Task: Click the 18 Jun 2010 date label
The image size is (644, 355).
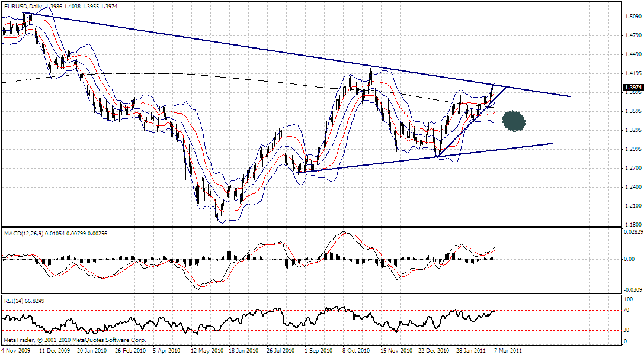Action: point(243,351)
